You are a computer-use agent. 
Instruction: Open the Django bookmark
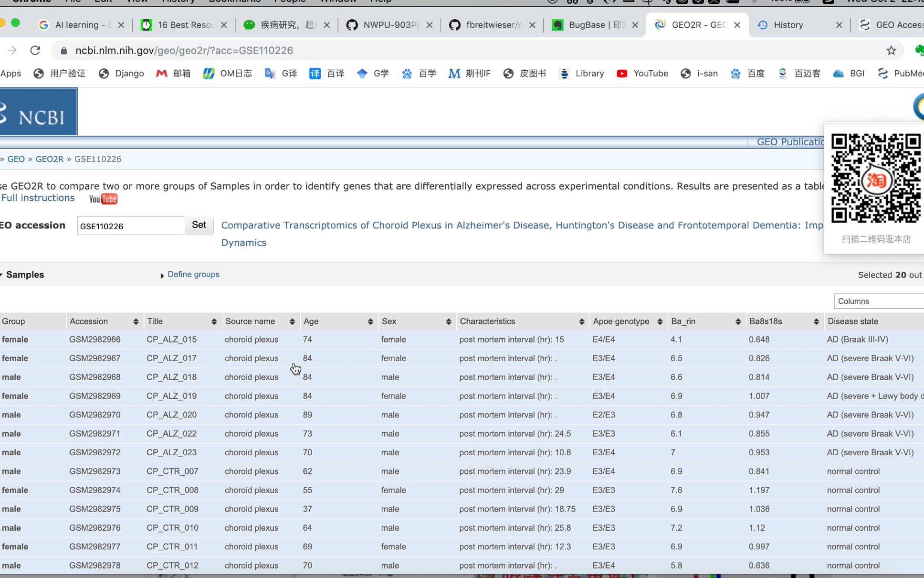(121, 73)
